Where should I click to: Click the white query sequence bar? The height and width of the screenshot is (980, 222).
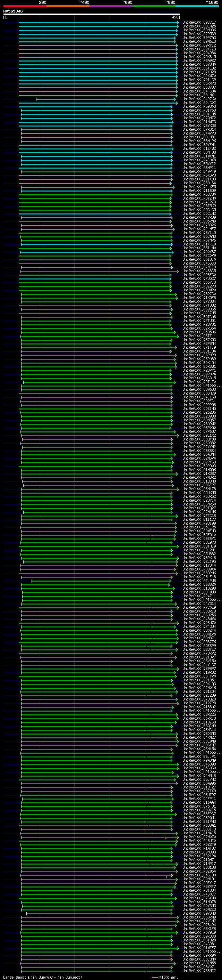[x=92, y=14]
